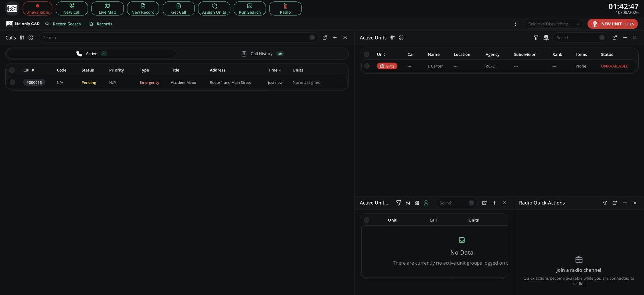This screenshot has height=295, width=644.
Task: Toggle the Unavailable status button
Action: pyautogui.click(x=38, y=8)
